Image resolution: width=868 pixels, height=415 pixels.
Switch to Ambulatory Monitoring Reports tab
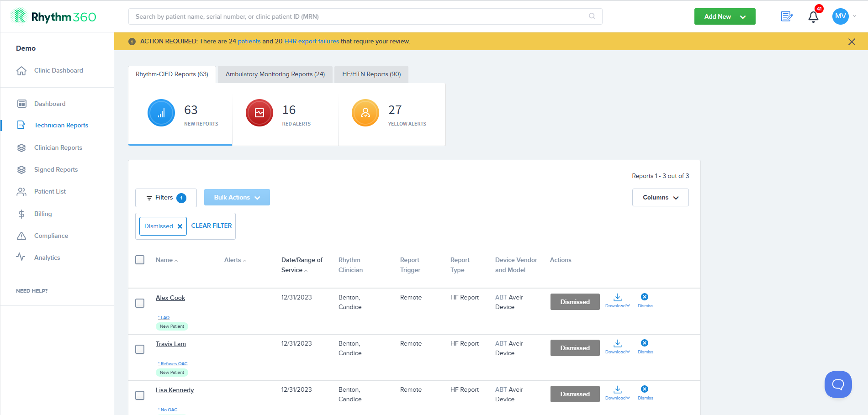275,74
